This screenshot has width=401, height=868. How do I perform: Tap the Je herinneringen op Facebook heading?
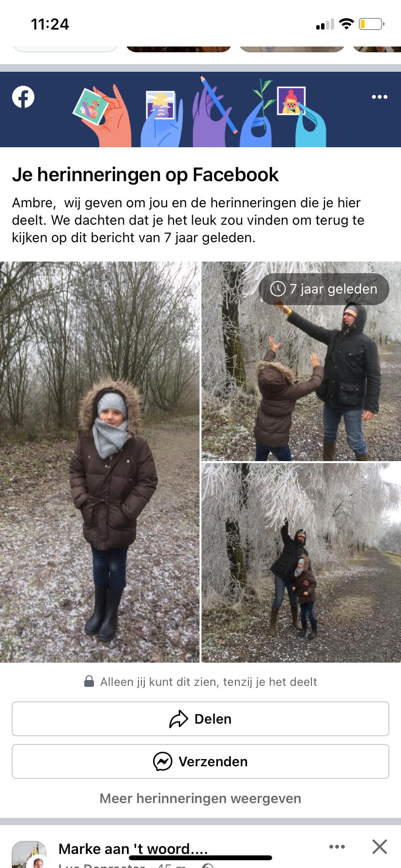click(145, 174)
